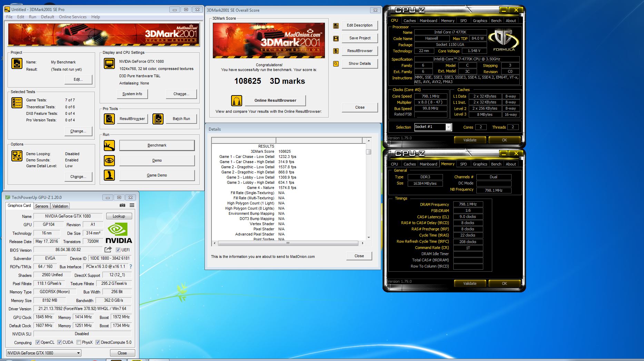
Task: Click the Online ResultBrowser podium icon
Action: [x=237, y=101]
